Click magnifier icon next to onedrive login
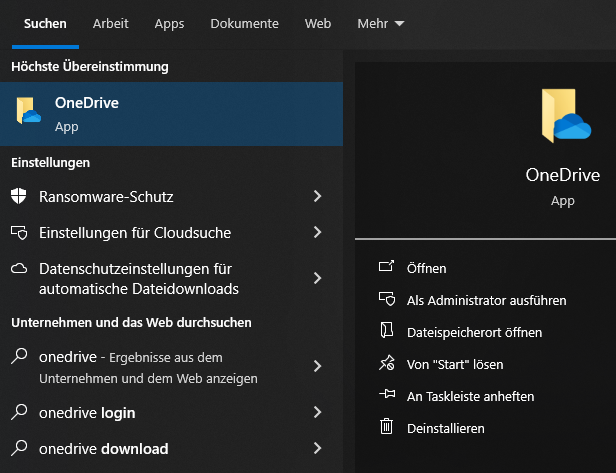Image resolution: width=616 pixels, height=473 pixels. click(19, 412)
